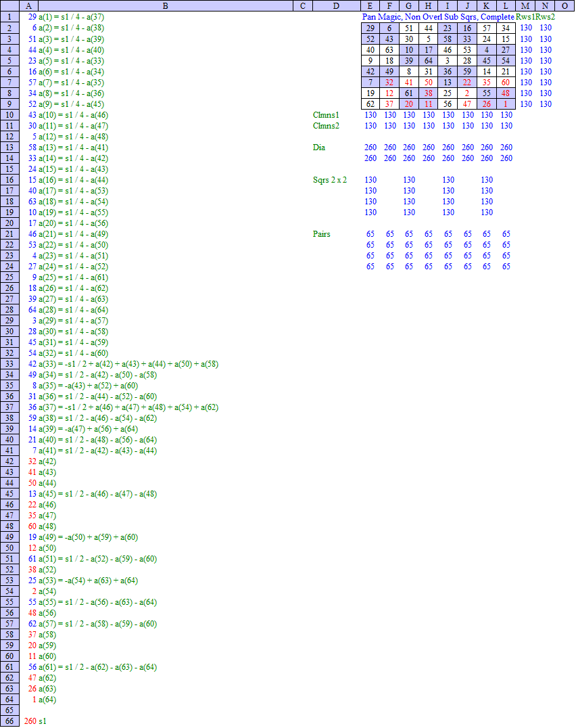Select the Pairs label cell
Viewport: 576px width, 728px height.
pos(321,234)
